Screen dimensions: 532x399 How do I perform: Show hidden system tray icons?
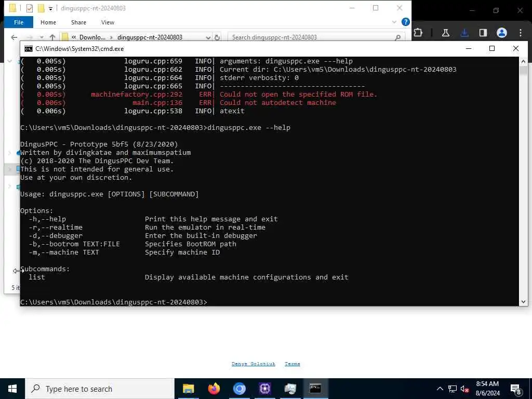tap(440, 389)
